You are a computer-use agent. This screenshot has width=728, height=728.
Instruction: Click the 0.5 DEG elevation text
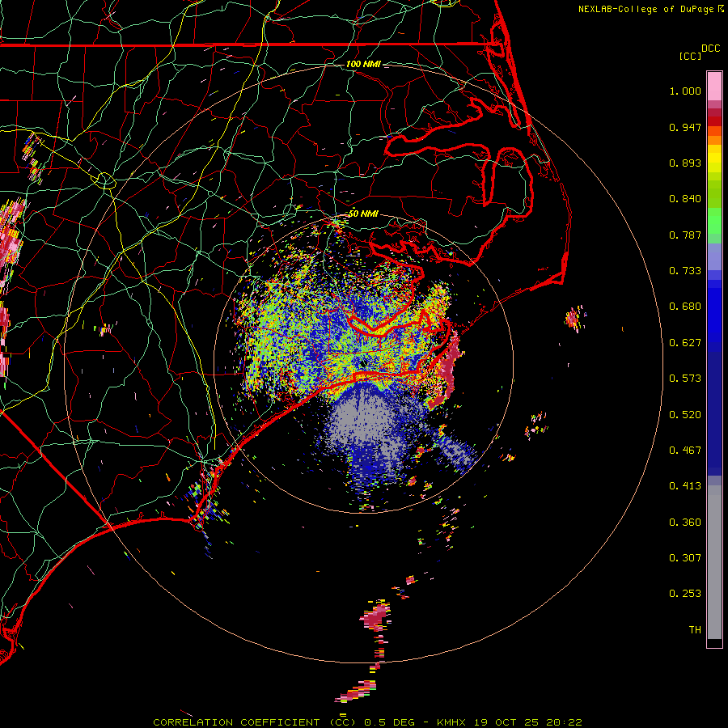(389, 722)
